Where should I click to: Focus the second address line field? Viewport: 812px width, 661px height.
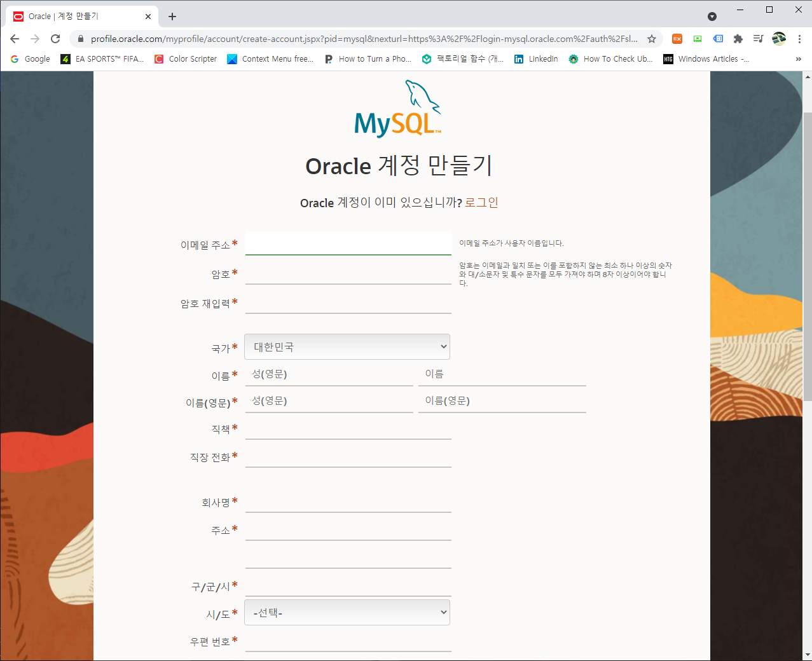tap(348, 557)
